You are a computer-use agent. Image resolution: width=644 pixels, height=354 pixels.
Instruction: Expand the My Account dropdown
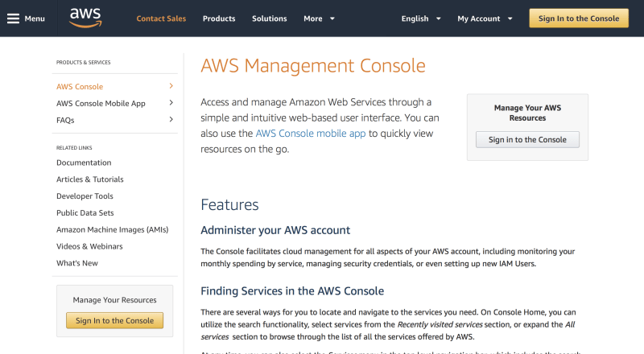click(x=484, y=19)
